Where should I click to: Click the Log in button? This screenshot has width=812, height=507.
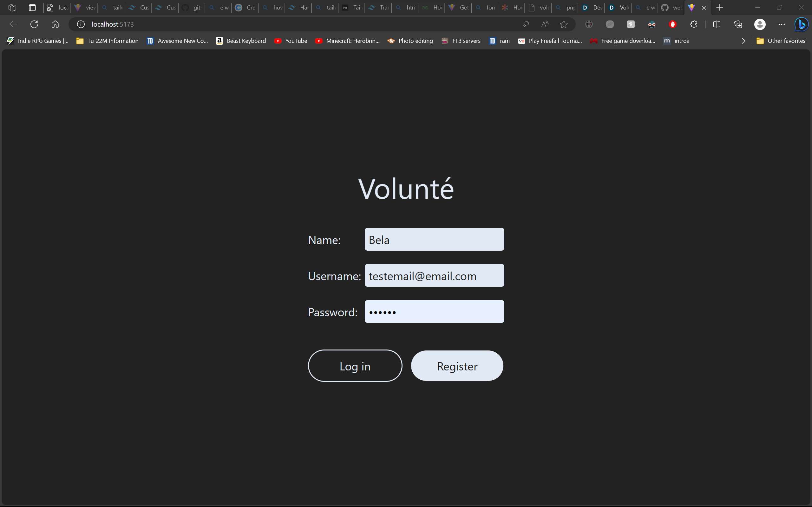click(x=355, y=366)
